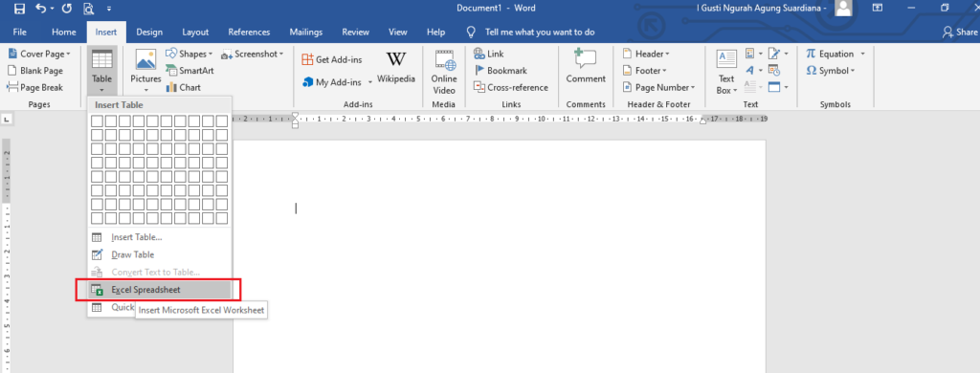Image resolution: width=980 pixels, height=373 pixels.
Task: Launch the Wikipedia add-in
Action: (395, 68)
